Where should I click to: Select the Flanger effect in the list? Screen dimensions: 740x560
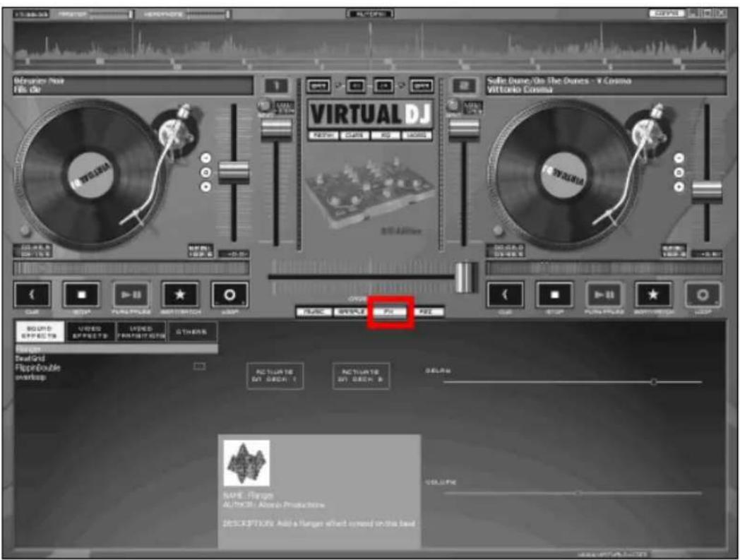116,350
